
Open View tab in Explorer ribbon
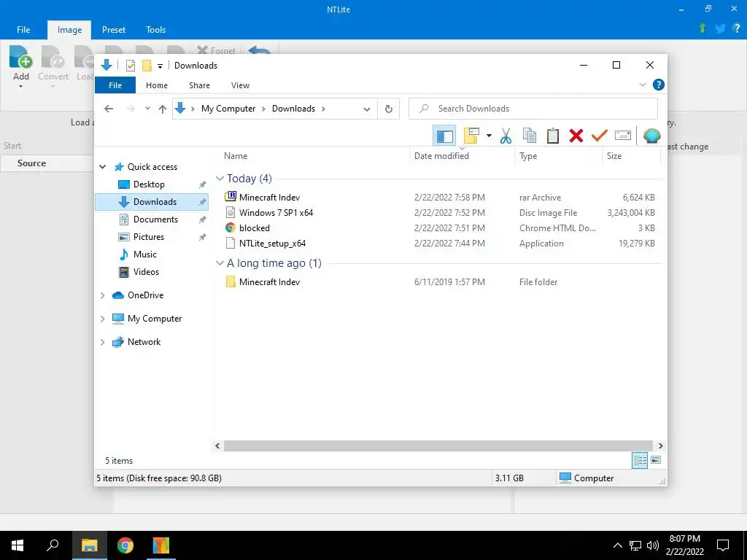(240, 85)
